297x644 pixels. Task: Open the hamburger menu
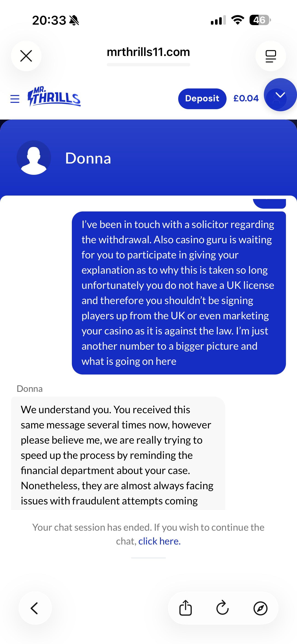(x=15, y=99)
